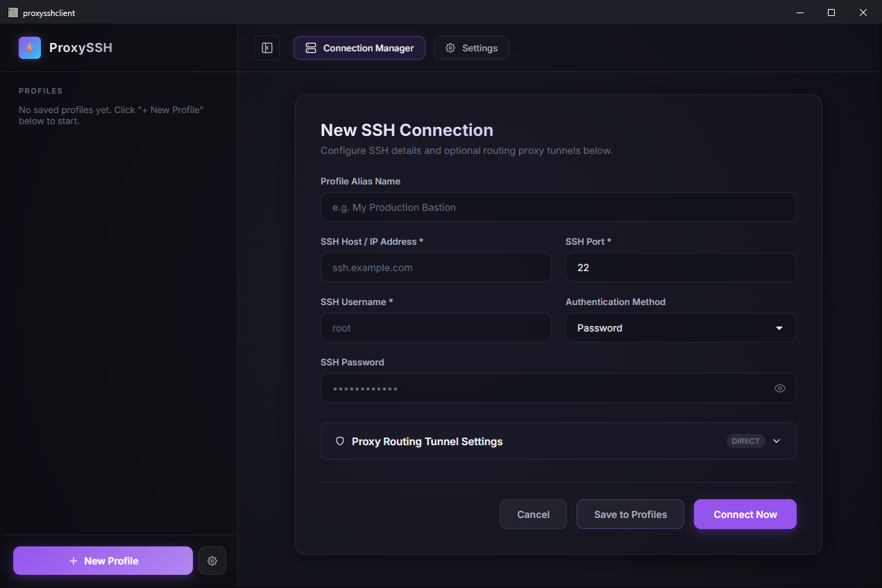
Task: Click the shield icon in Proxy Routing
Action: [x=340, y=441]
